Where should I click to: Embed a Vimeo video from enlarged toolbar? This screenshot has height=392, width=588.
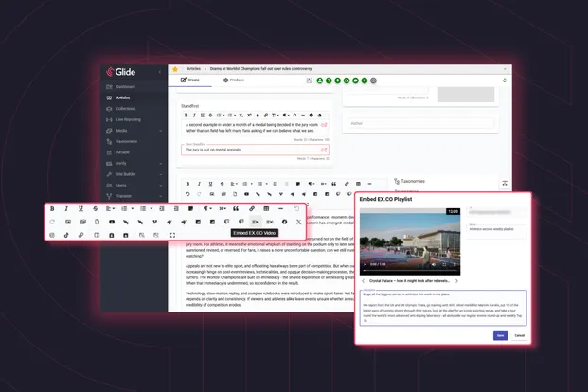click(x=154, y=222)
